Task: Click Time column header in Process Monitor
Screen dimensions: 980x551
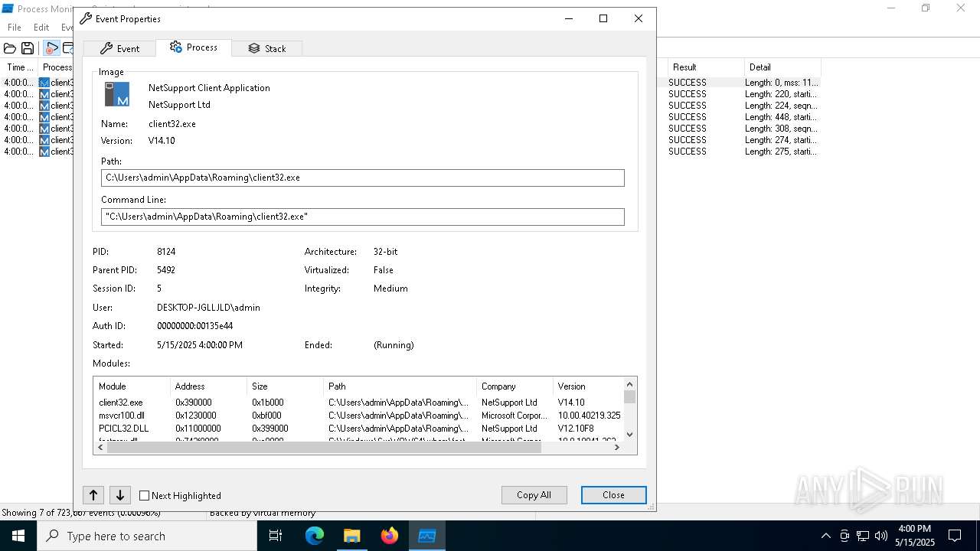Action: click(19, 67)
